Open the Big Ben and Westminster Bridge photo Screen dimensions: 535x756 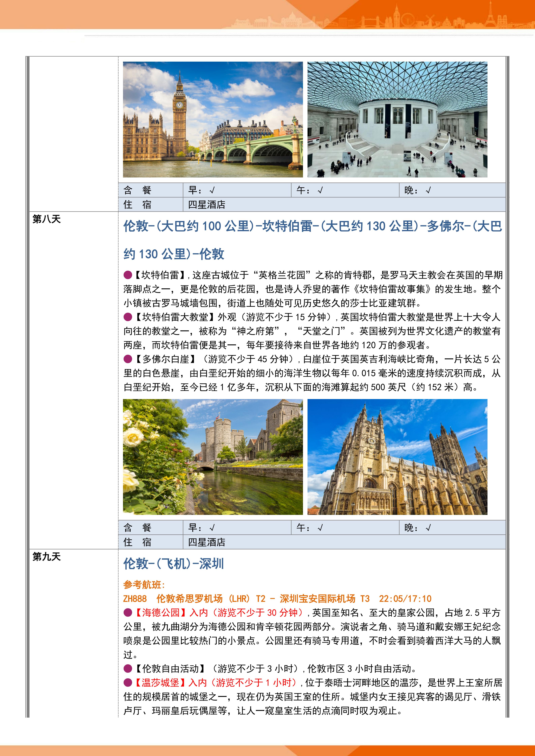[213, 120]
